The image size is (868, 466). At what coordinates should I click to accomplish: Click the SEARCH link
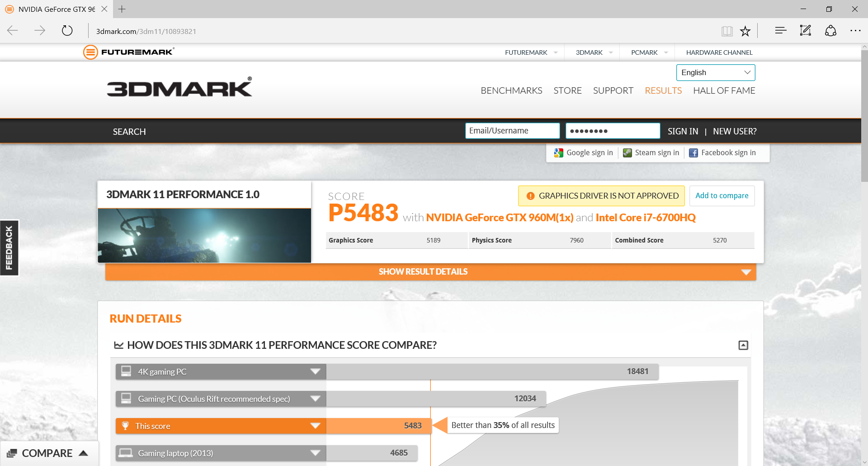pos(129,132)
